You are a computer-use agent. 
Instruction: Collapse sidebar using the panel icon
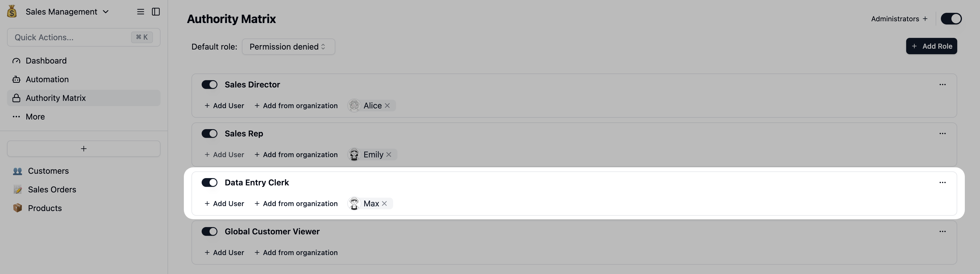point(156,12)
